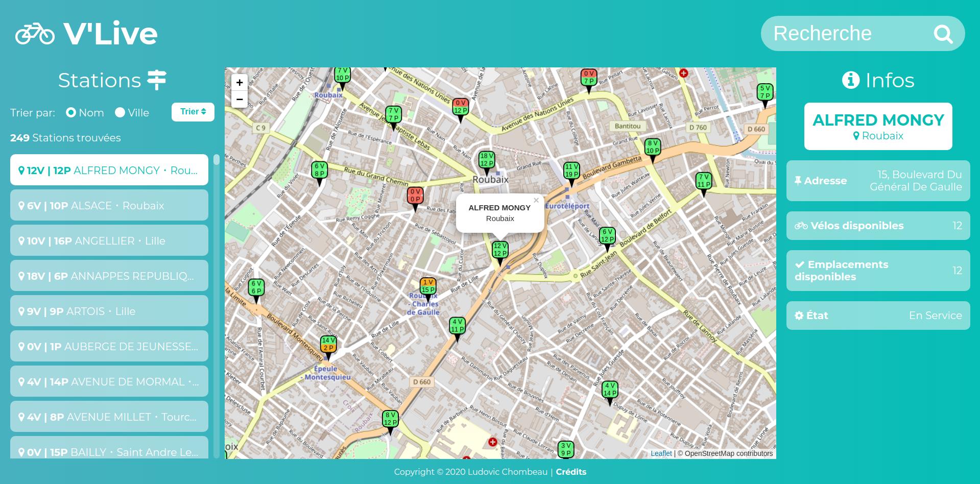Screen dimensions: 980x484
Task: Click the ALFRED MONGY info title card
Action: (878, 127)
